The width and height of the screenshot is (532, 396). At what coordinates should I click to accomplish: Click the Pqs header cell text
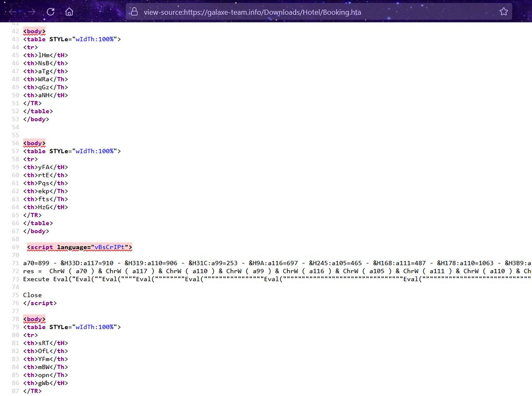pyautogui.click(x=44, y=183)
